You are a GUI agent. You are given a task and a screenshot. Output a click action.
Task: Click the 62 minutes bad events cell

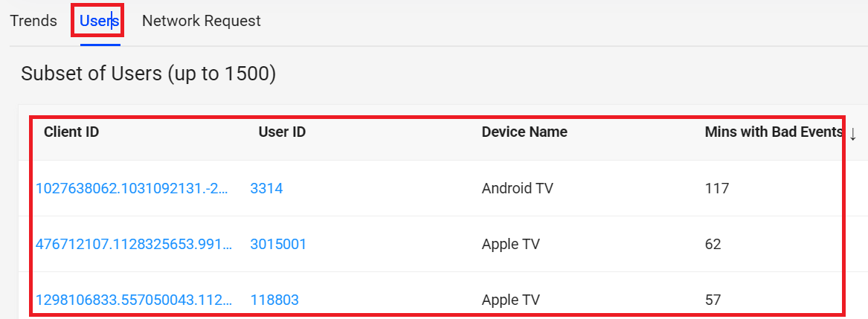[713, 244]
